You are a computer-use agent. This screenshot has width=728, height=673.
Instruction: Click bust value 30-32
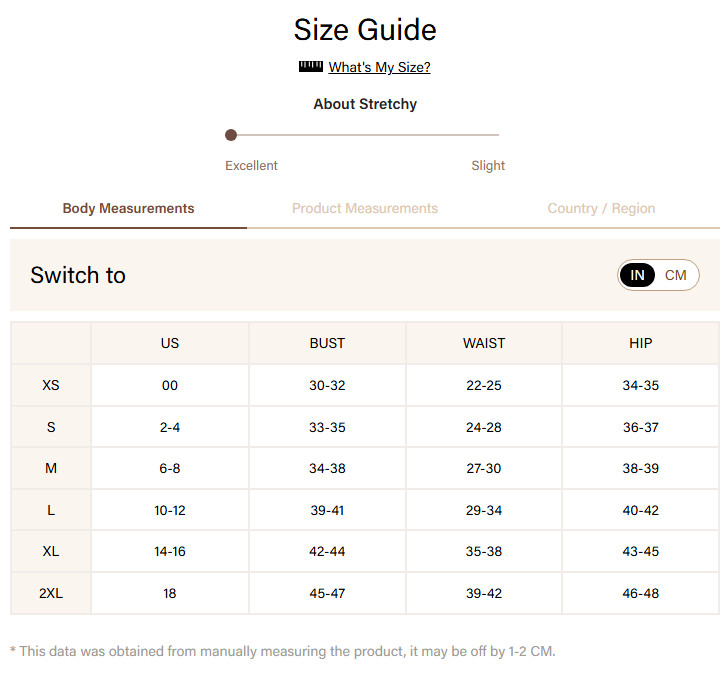point(327,385)
